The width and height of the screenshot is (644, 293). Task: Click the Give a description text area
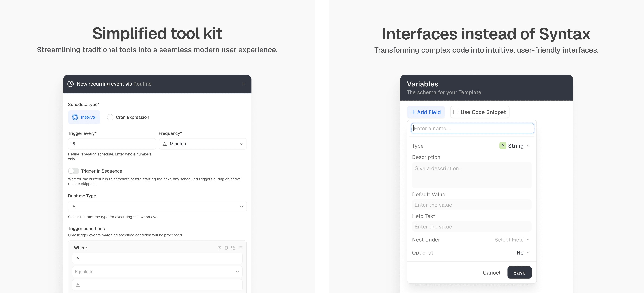pos(472,175)
